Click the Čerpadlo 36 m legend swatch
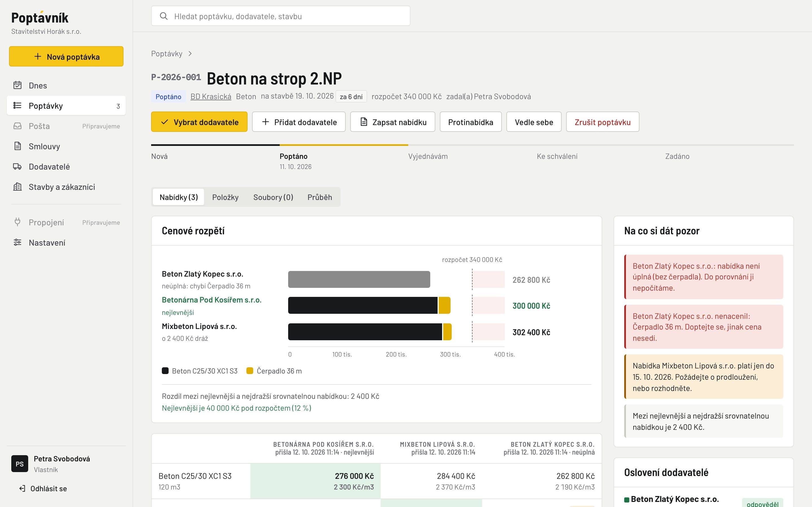This screenshot has width=812, height=507. coord(250,370)
